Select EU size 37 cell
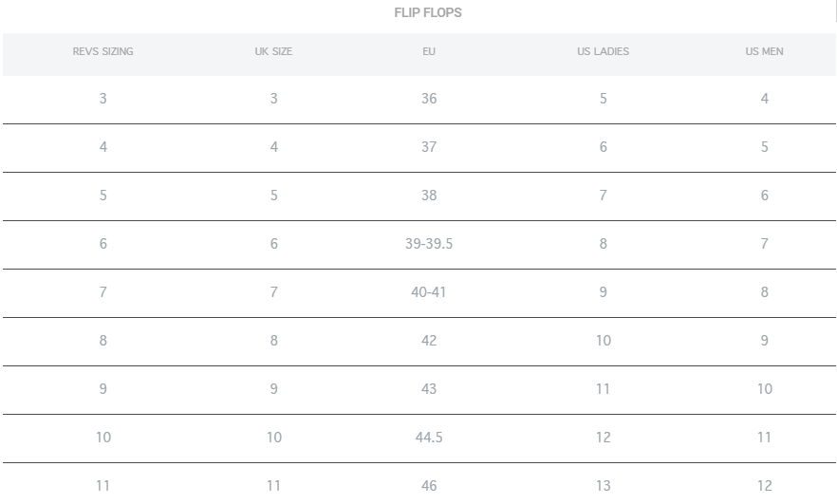Screen dimensions: 837x504 429,147
